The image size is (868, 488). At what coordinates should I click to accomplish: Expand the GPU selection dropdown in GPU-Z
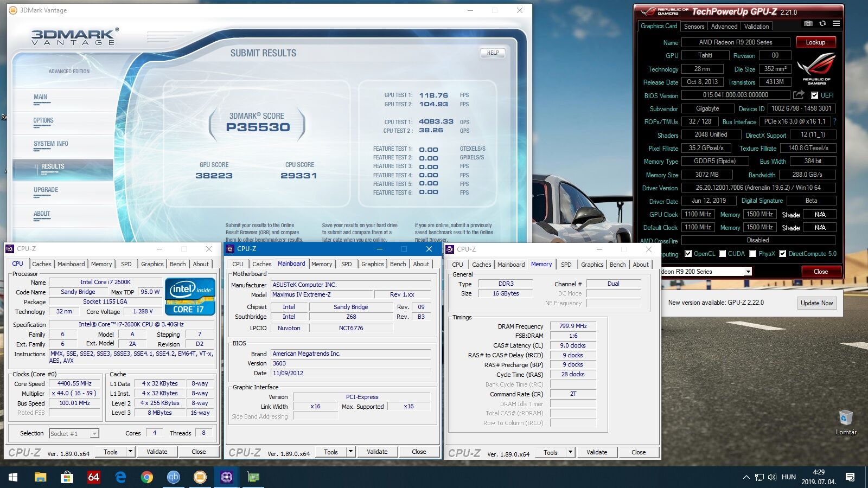(x=748, y=272)
